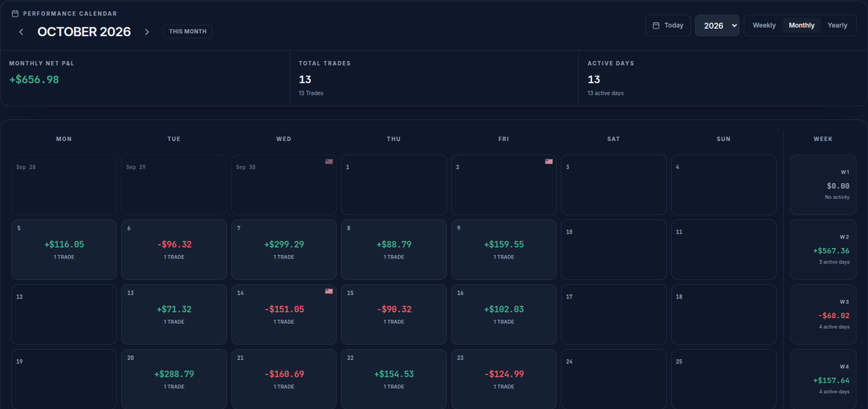Click the October 19 day cell

[x=64, y=379]
